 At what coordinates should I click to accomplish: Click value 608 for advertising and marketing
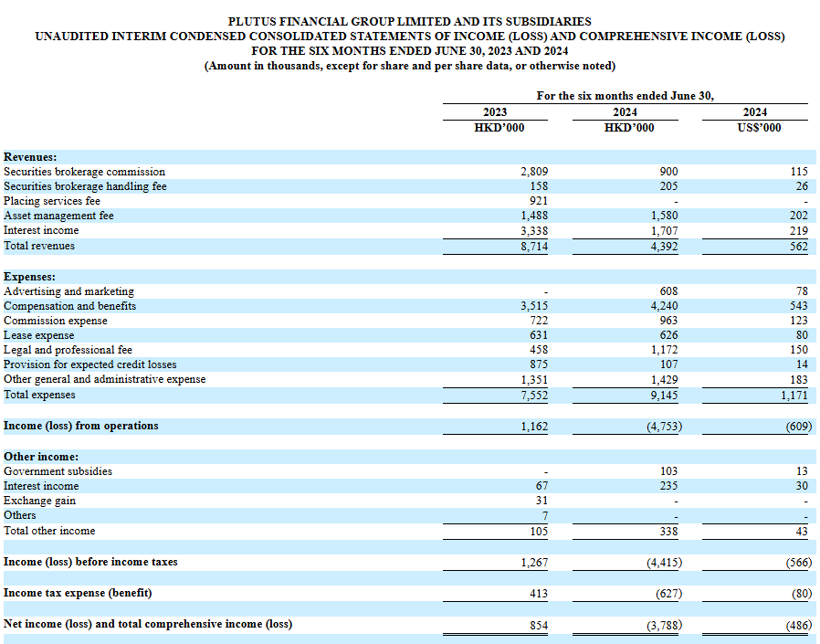668,291
